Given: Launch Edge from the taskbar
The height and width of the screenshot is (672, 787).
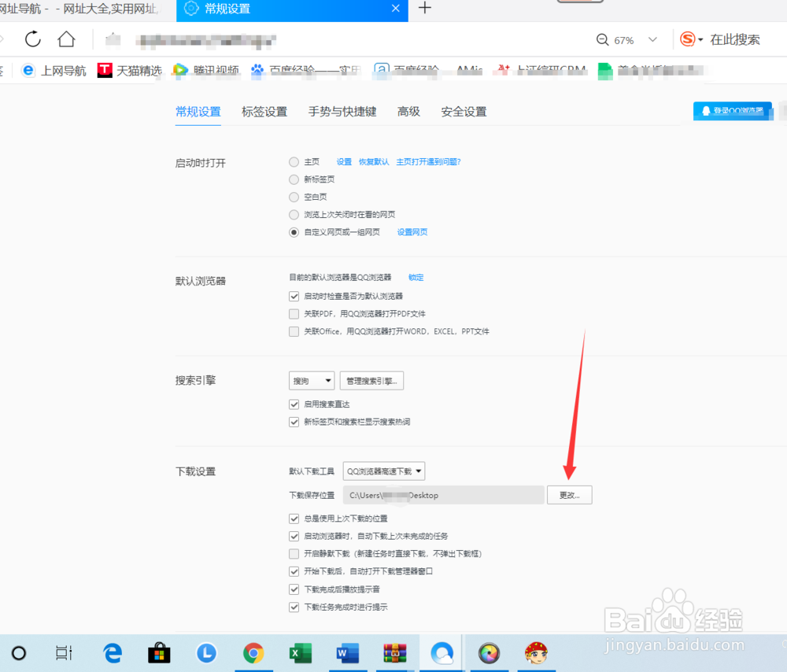Looking at the screenshot, I should (x=113, y=653).
